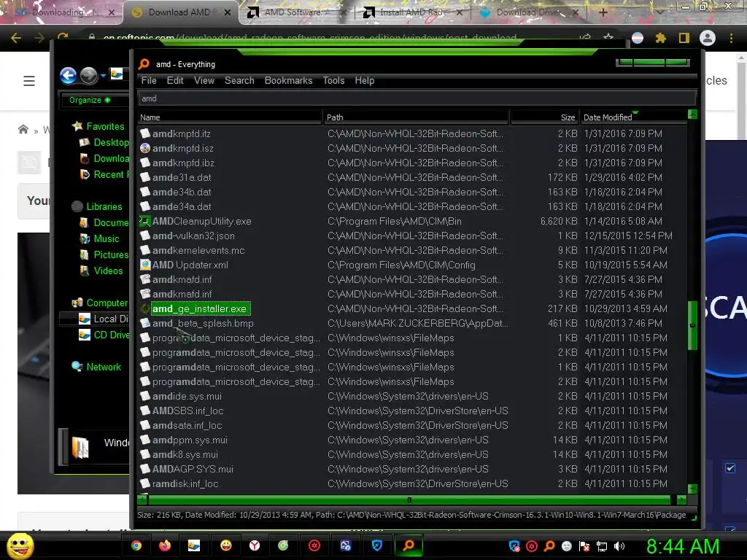Switch to the 'Install AMD Rad' browser tab
Screen dimensions: 747x560
point(412,12)
